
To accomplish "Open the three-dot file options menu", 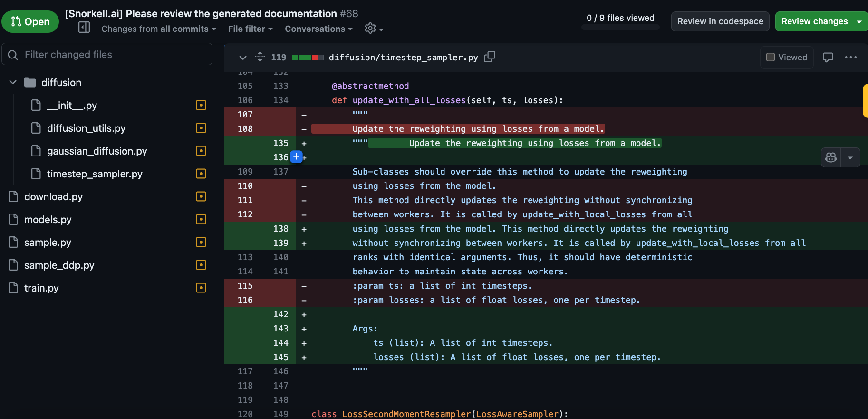I will click(850, 57).
